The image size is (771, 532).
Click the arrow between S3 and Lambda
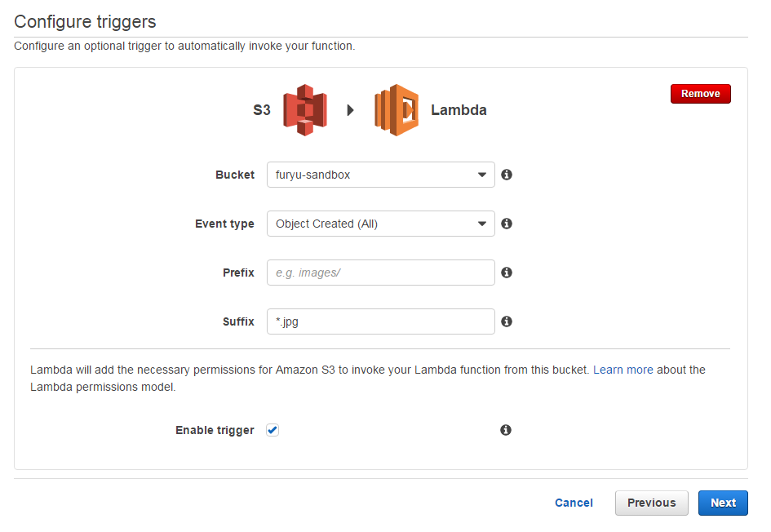pyautogui.click(x=350, y=110)
